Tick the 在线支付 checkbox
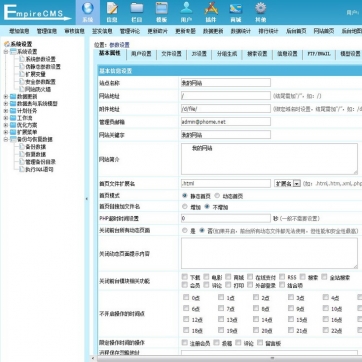This screenshot has height=362, width=362. click(250, 277)
